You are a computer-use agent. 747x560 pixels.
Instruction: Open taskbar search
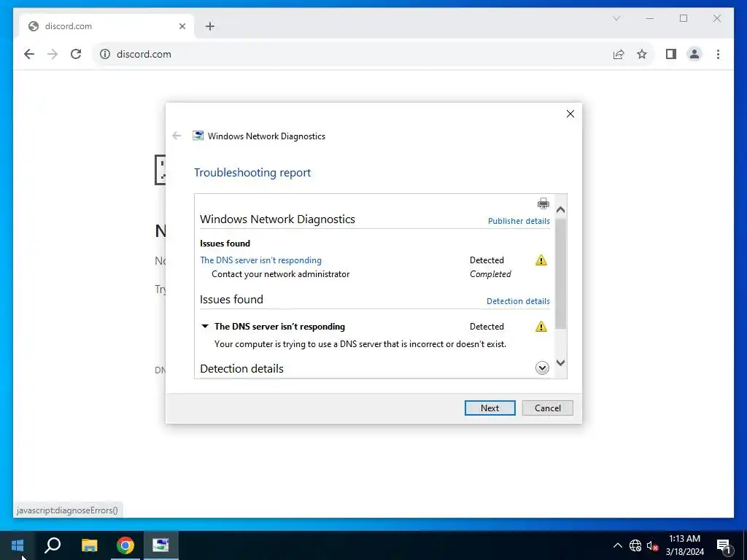[53, 545]
